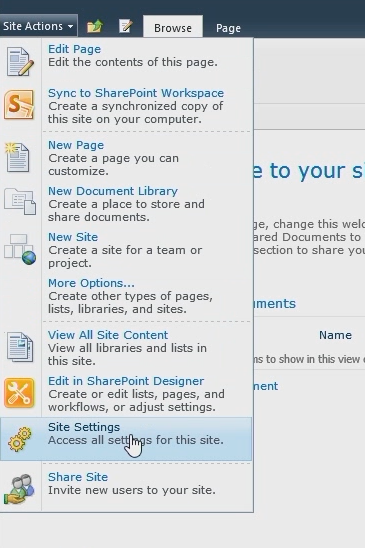Click the Share Site link
Viewport: 365px width, 548px height.
[78, 477]
